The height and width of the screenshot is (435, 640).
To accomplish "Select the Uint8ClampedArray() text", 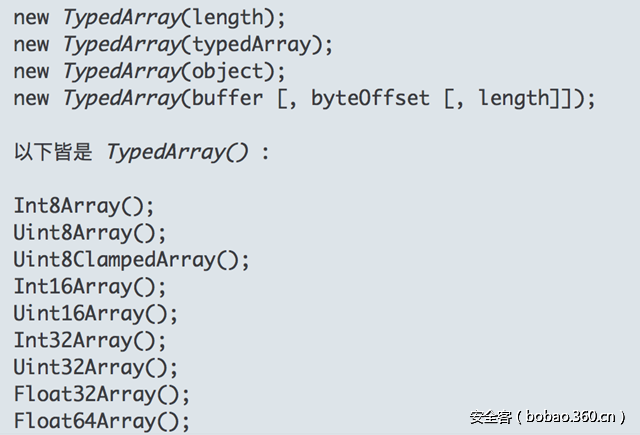I will tap(131, 260).
